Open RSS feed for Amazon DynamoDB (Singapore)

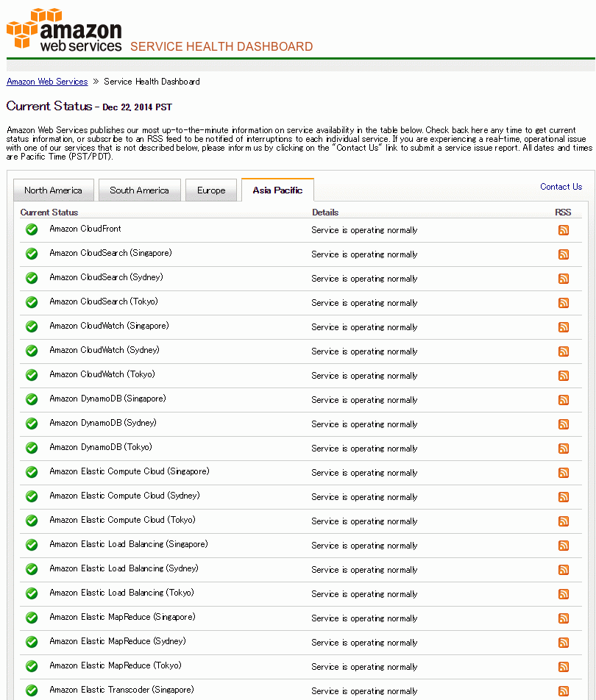pyautogui.click(x=564, y=400)
